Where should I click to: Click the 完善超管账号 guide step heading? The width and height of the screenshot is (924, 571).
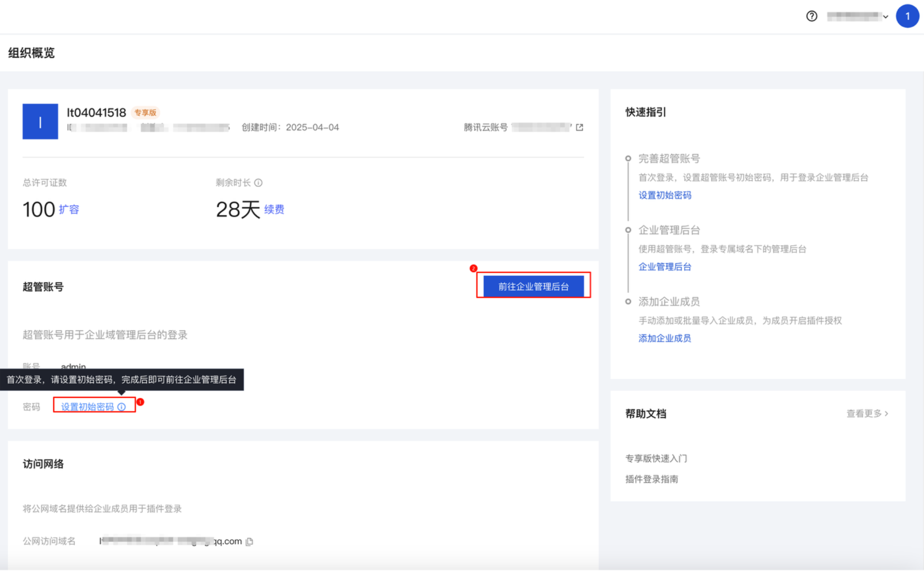pyautogui.click(x=669, y=159)
